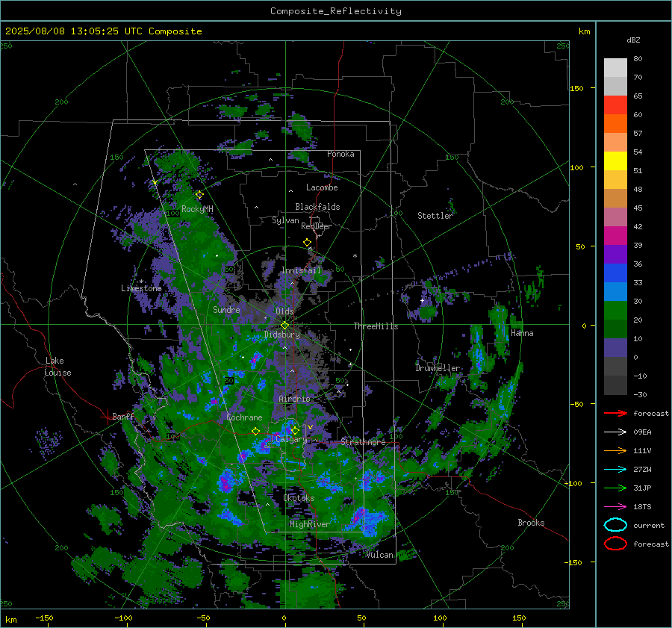
Task: Click the 09EA legend text
Action: [x=642, y=432]
